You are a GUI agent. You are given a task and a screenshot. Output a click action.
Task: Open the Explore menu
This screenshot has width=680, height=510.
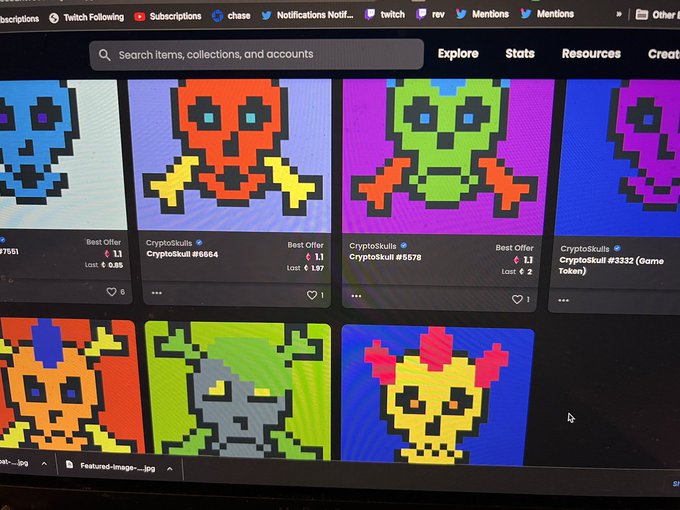click(458, 53)
